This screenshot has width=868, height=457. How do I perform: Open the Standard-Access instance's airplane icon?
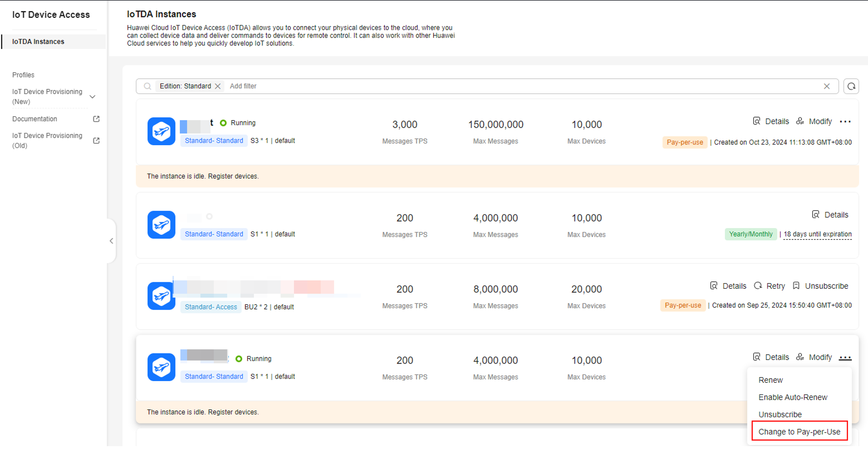[x=161, y=296]
